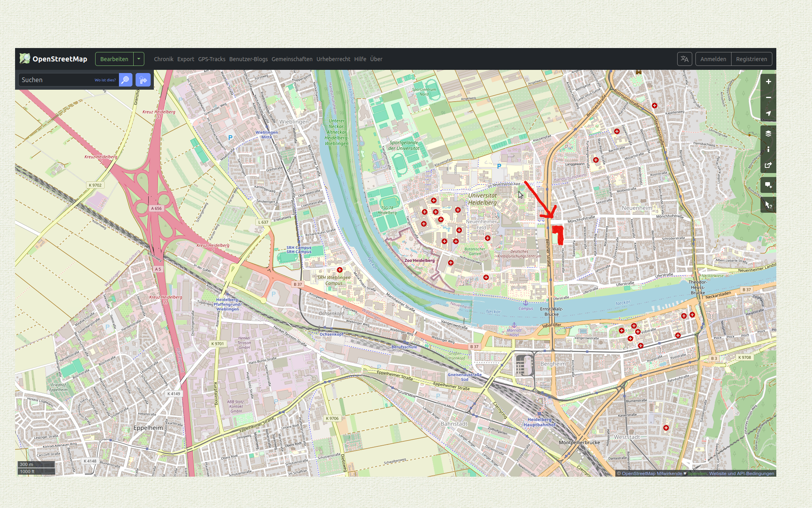Screen dimensions: 812x508
Task: Click the B 3 road shield
Action: coord(714,358)
